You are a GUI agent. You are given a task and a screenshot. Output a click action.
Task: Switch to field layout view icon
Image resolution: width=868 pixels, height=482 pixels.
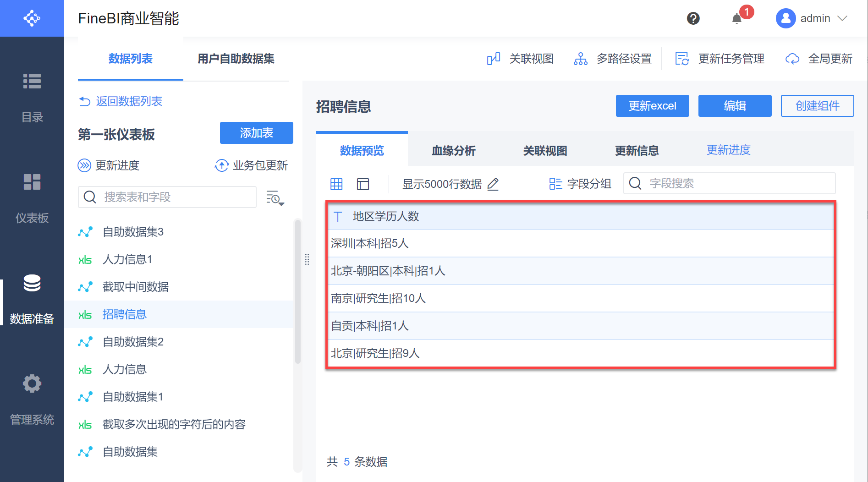(363, 184)
